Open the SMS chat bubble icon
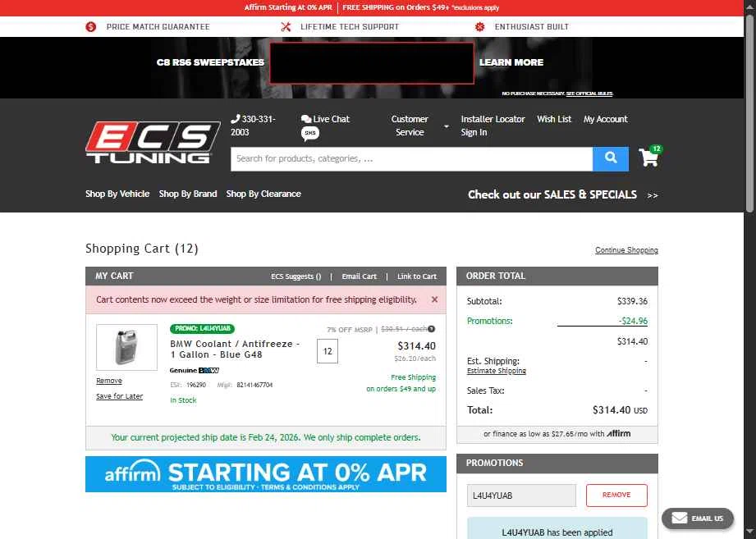Viewport: 756px width, 539px height. (310, 133)
